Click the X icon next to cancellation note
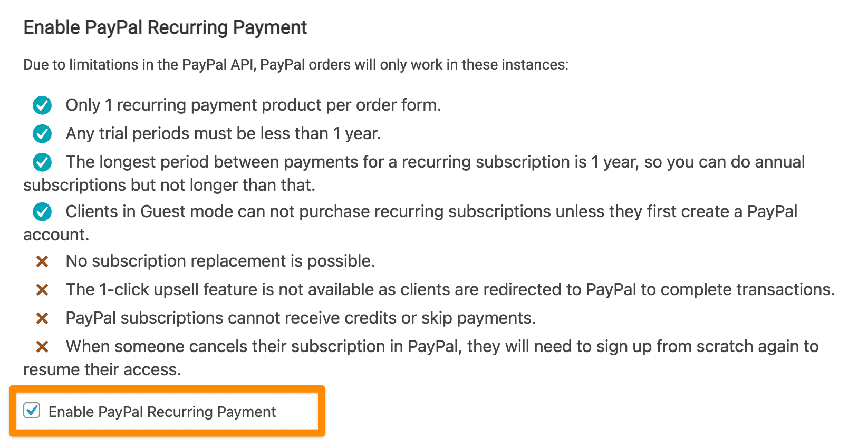 [x=42, y=347]
